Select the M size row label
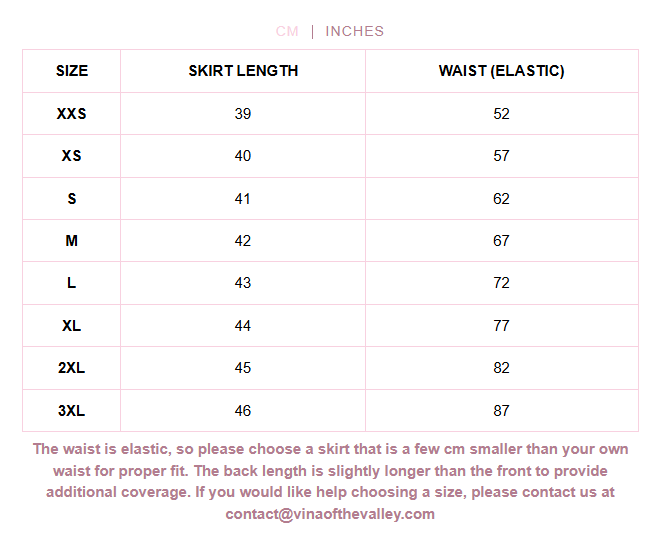This screenshot has height=555, width=661. (x=72, y=241)
